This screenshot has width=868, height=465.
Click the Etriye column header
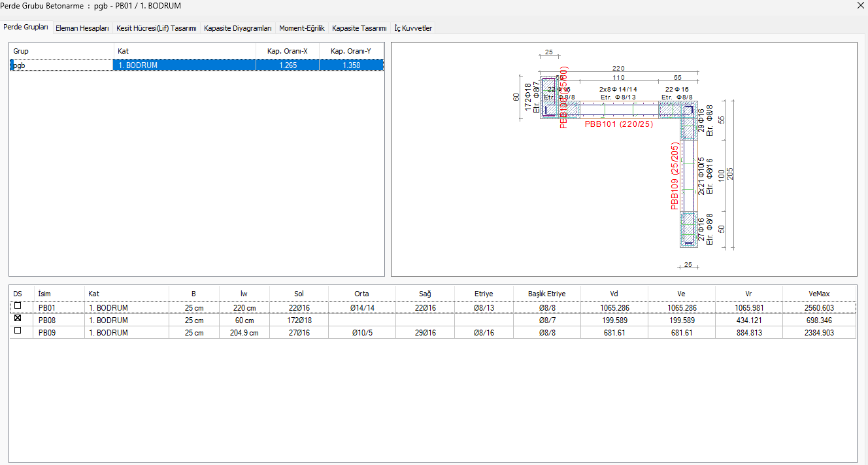point(484,294)
